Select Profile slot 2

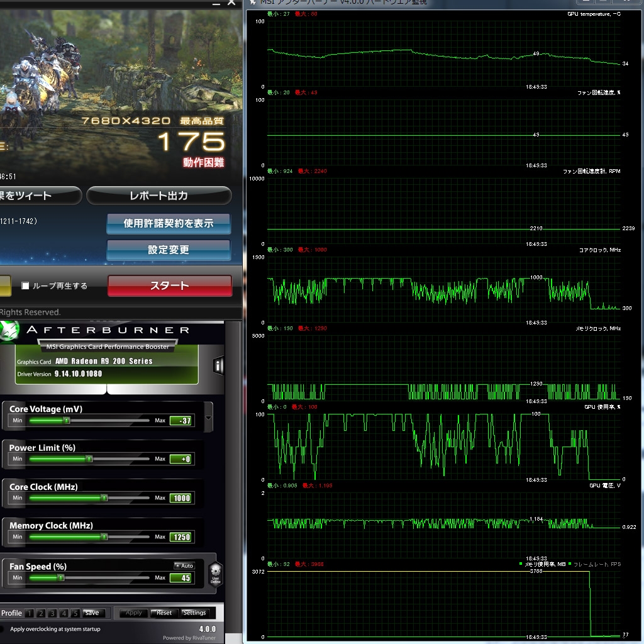41,613
